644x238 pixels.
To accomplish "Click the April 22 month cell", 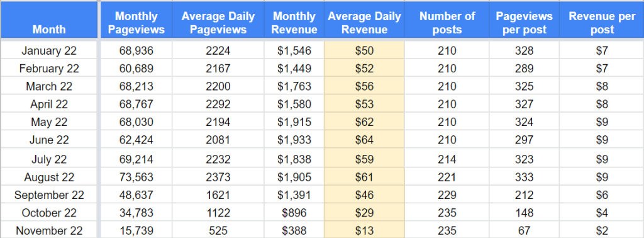I will click(49, 104).
